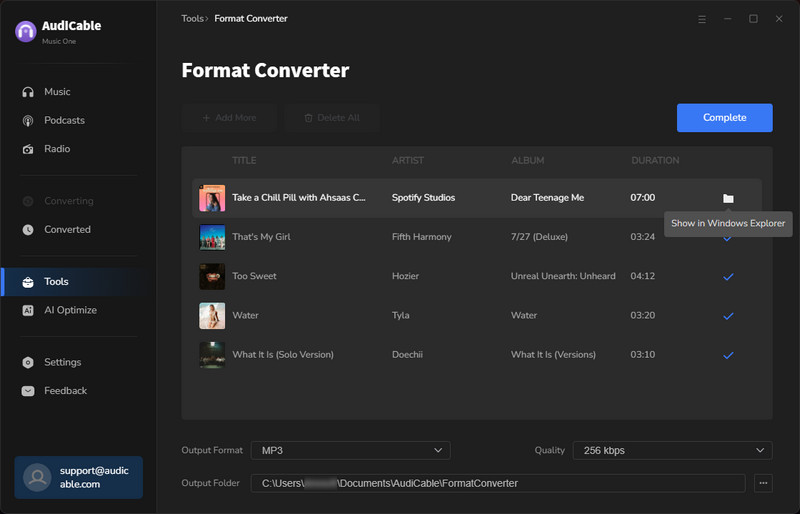
Task: Open the Output Format MP3 dropdown
Action: tap(351, 450)
